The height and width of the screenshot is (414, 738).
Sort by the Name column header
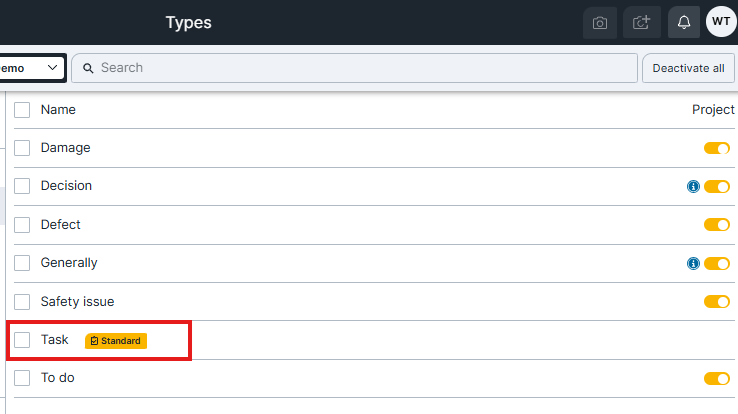point(58,110)
